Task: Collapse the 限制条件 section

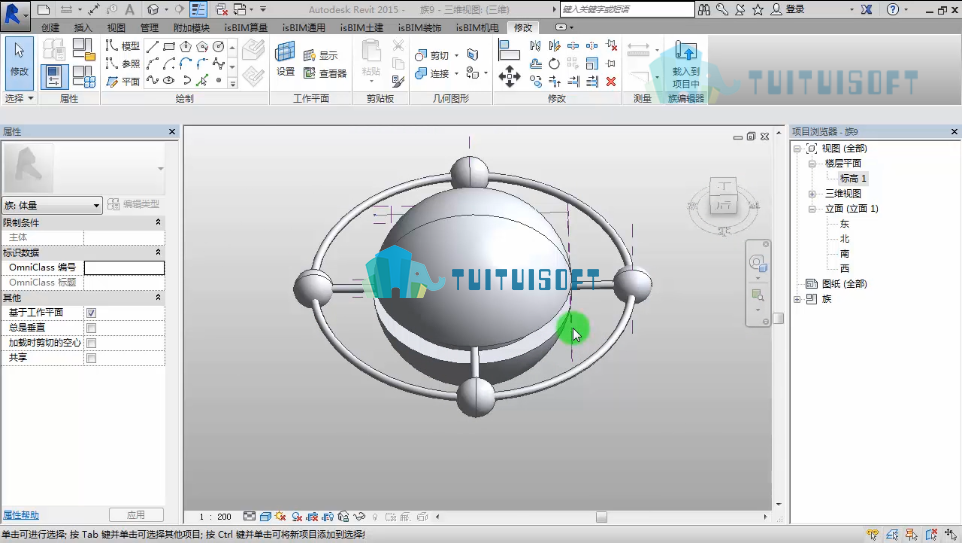Action: (158, 222)
